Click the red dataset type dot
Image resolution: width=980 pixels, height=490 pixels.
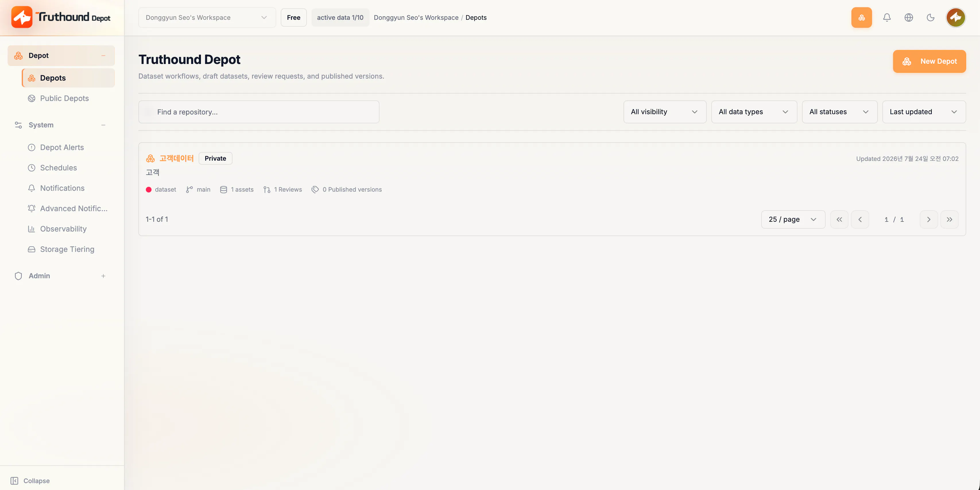tap(149, 190)
